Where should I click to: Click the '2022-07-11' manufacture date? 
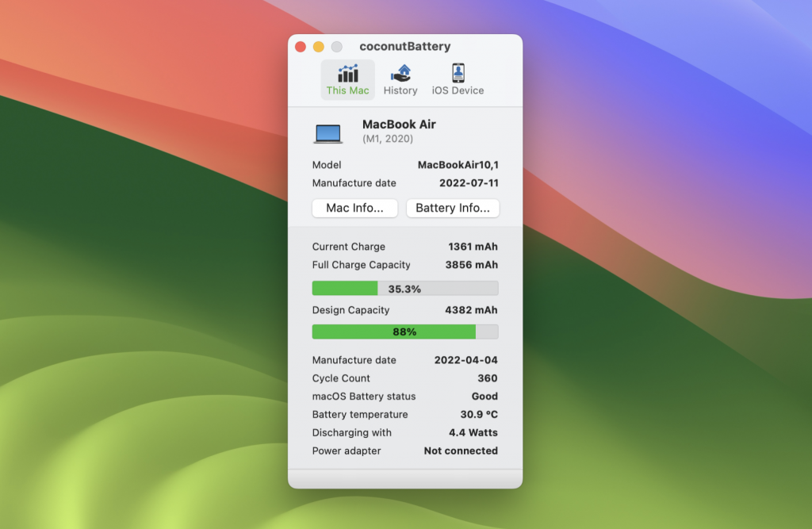click(469, 183)
